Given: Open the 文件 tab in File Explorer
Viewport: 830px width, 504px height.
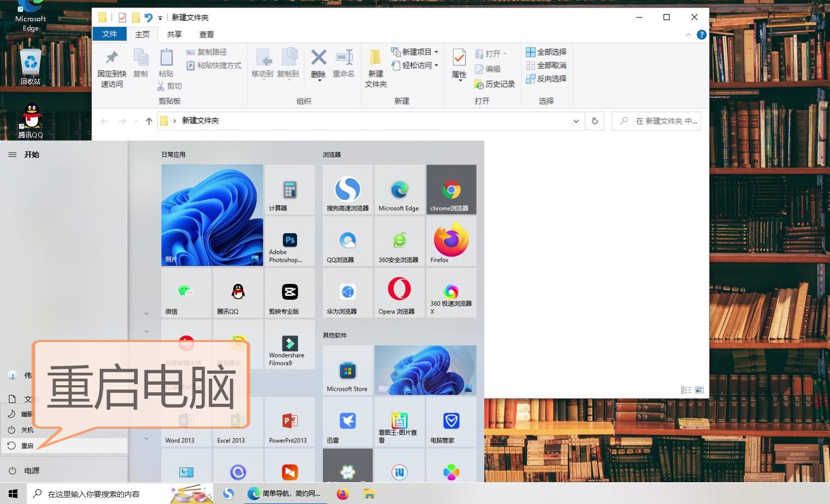Looking at the screenshot, I should [110, 34].
